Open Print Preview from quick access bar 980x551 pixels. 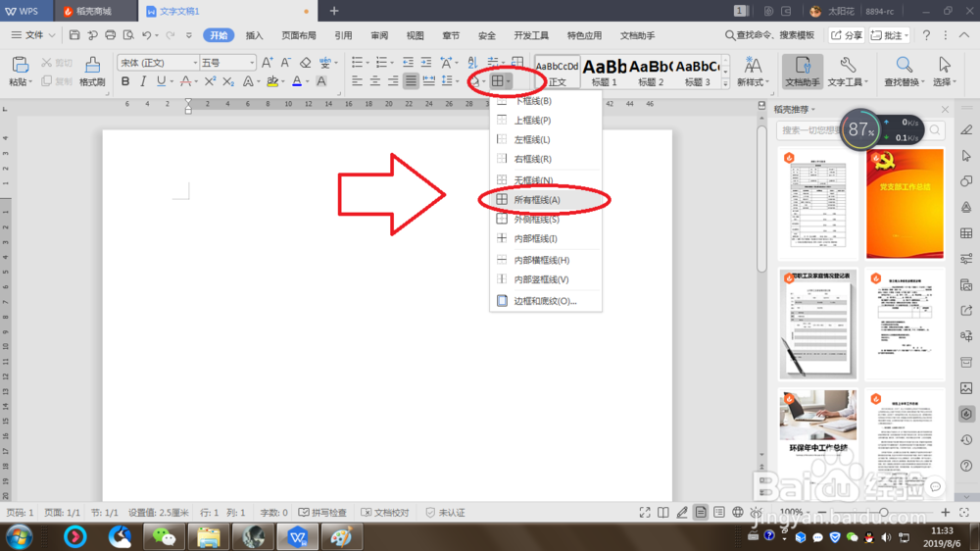click(x=128, y=35)
